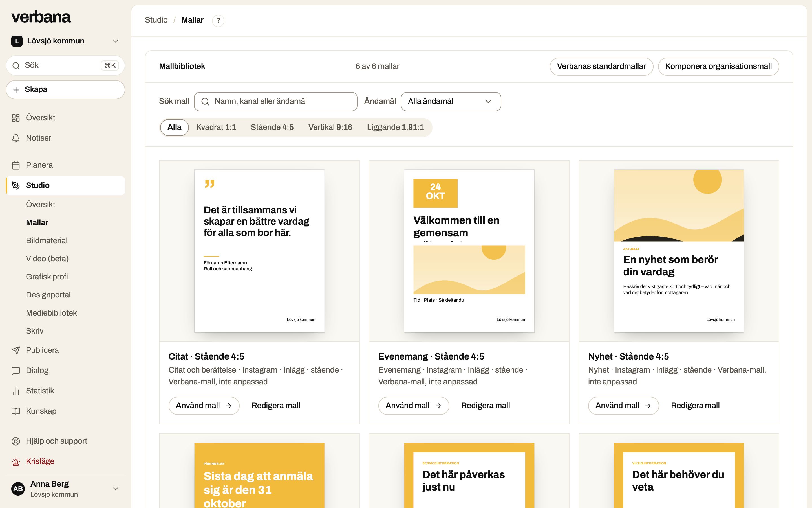Viewport: 812px width, 508px height.
Task: Click the AB user avatar
Action: click(18, 489)
